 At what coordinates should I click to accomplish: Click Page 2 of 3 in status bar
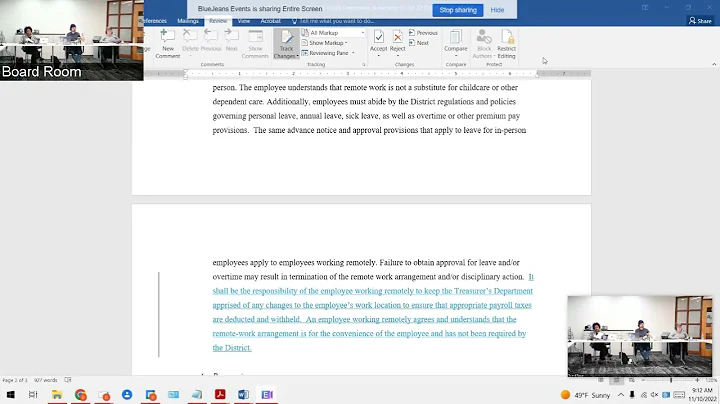click(x=15, y=380)
